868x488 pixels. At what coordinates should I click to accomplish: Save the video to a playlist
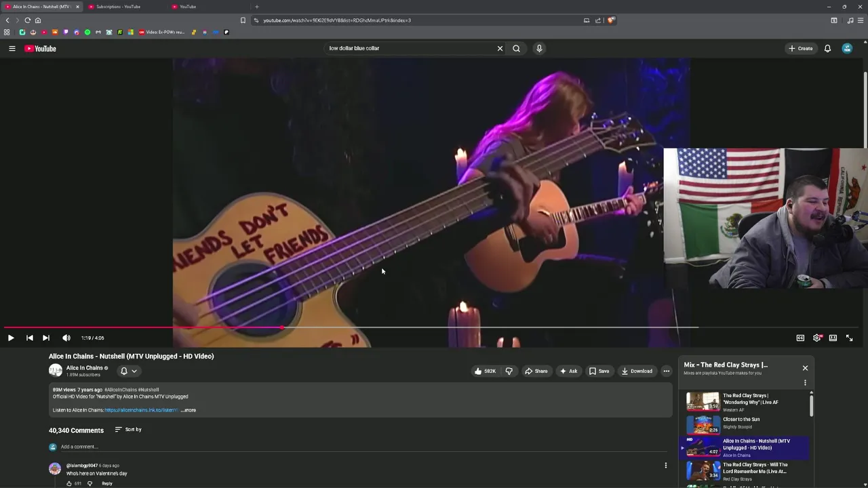(599, 371)
